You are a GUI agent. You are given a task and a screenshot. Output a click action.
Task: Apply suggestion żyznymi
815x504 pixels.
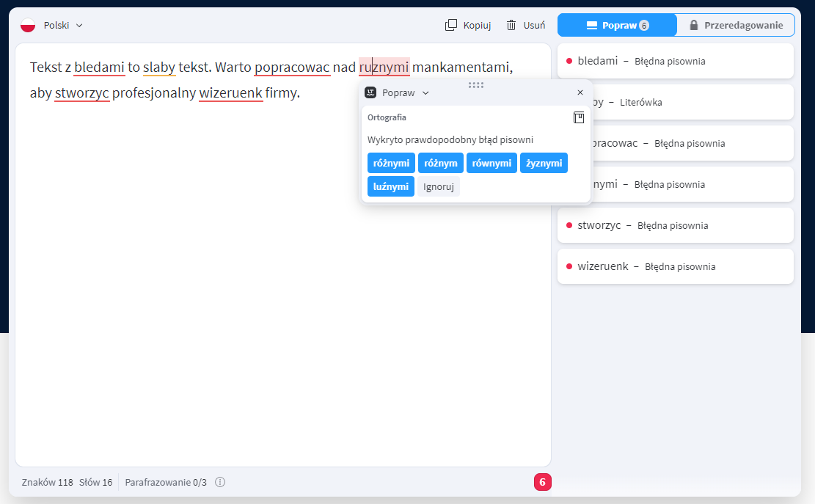544,163
